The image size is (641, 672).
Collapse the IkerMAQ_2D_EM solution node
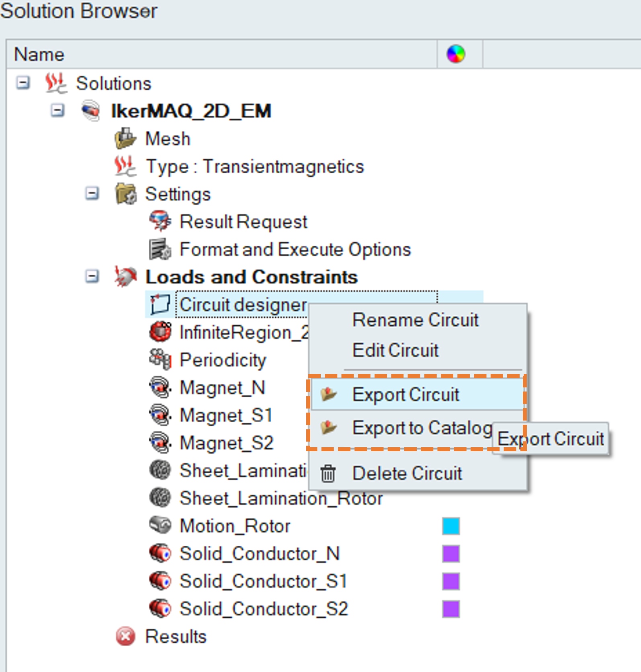57,111
